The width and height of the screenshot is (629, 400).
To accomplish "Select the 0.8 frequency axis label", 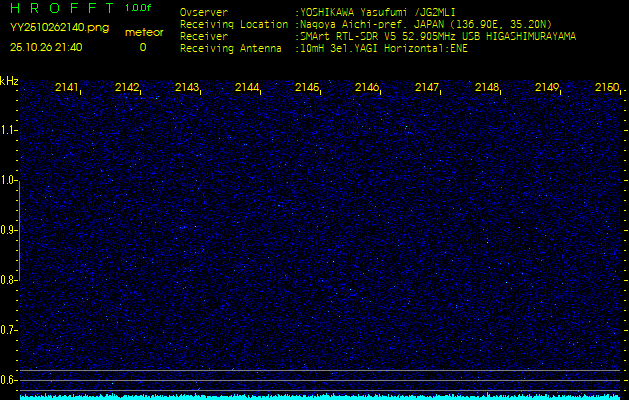I will pyautogui.click(x=9, y=280).
